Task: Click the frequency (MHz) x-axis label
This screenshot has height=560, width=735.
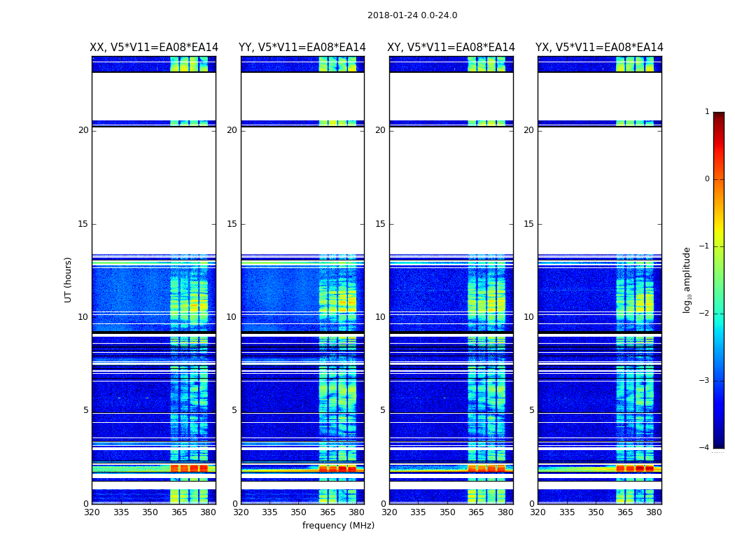Action: point(338,526)
